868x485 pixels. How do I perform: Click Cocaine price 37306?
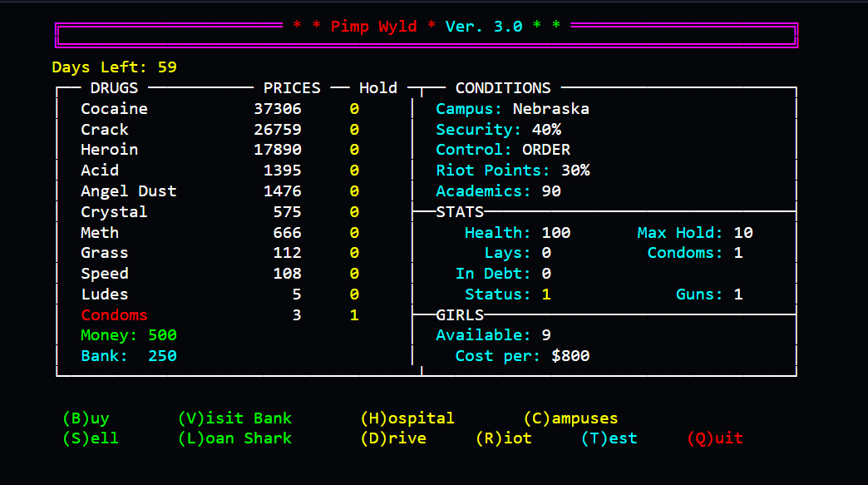(x=278, y=109)
